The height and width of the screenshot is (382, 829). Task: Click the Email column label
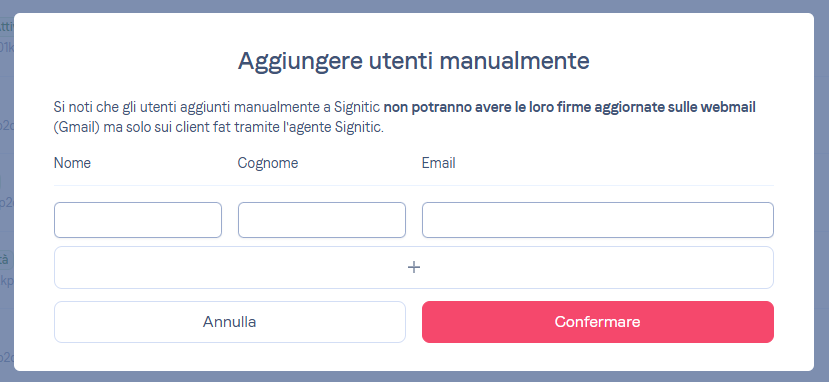(438, 163)
